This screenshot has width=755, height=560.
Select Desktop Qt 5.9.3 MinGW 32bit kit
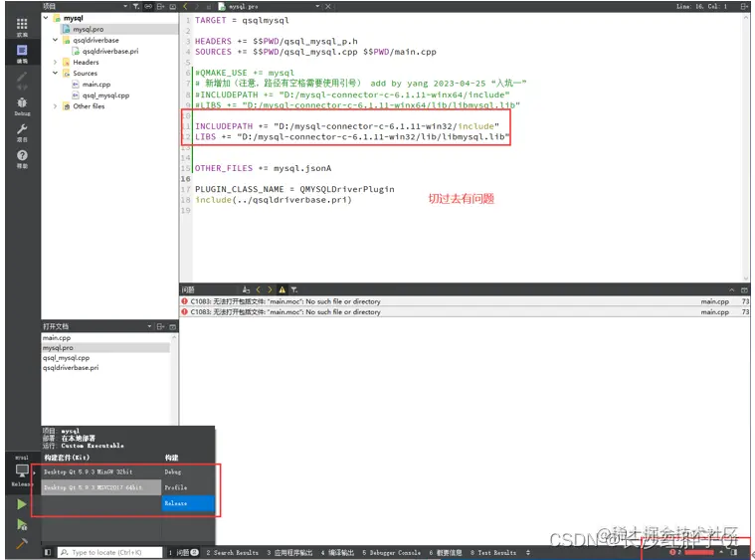coord(101,471)
